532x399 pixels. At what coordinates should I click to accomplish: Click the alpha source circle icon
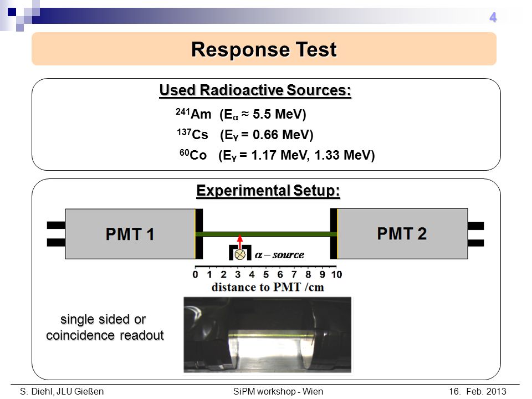pos(240,254)
